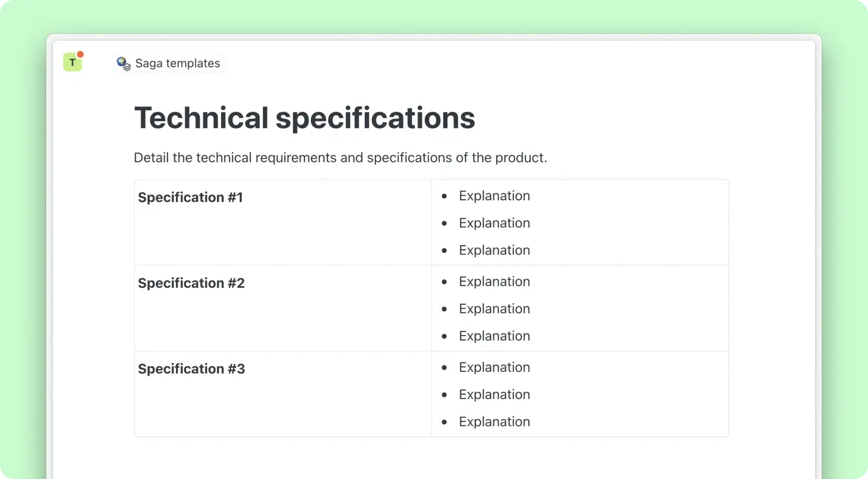Click third Explanation bullet in Specification #1 row
The image size is (868, 479).
click(494, 250)
